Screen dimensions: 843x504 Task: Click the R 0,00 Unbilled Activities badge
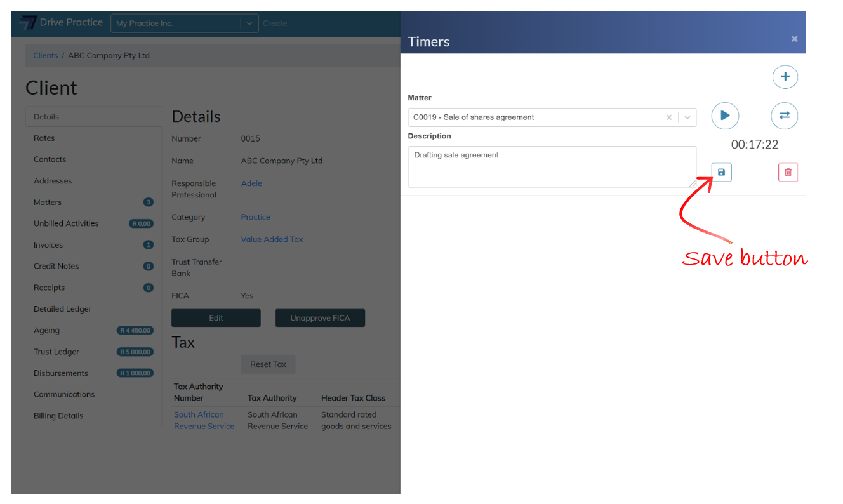pyautogui.click(x=141, y=223)
